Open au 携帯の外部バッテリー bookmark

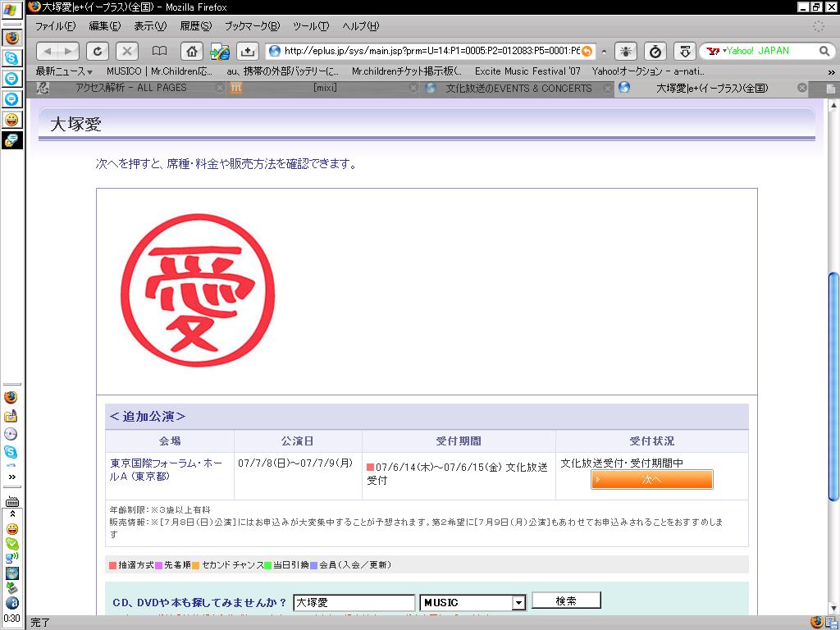pyautogui.click(x=282, y=71)
